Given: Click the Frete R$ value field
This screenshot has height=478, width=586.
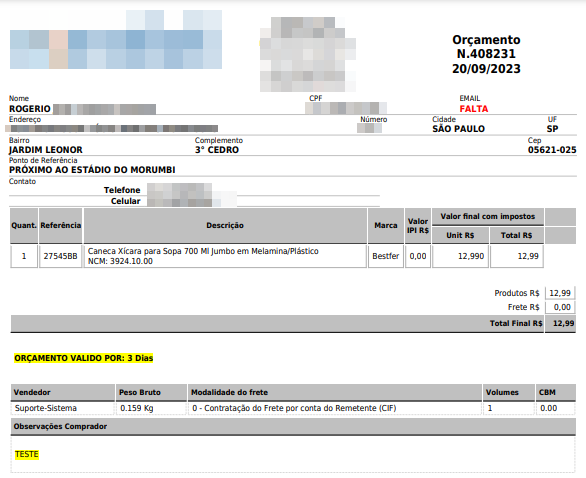Looking at the screenshot, I should pos(559,307).
